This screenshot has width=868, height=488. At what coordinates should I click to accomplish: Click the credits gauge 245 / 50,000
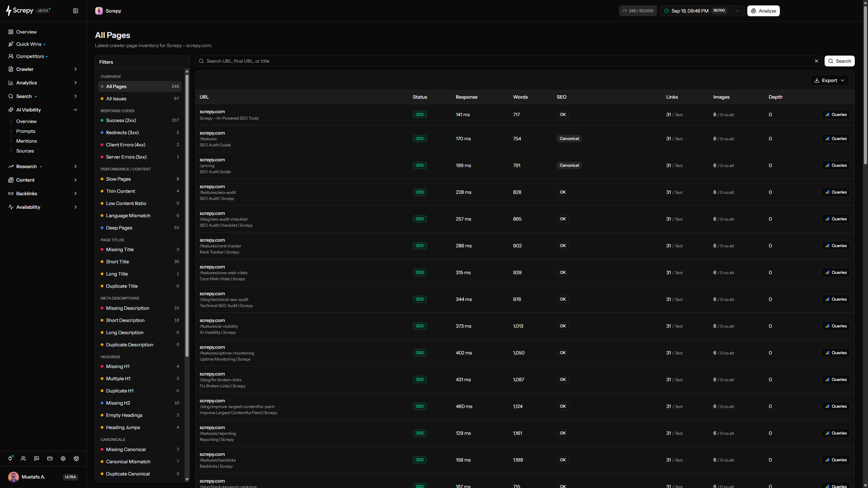point(638,11)
